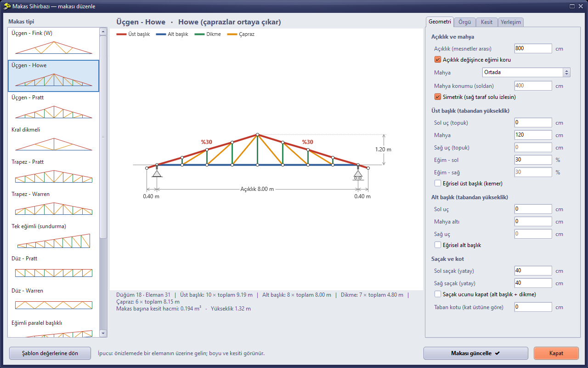The image size is (588, 368).
Task: Pick the Düz - Warren truss icon
Action: point(54,305)
